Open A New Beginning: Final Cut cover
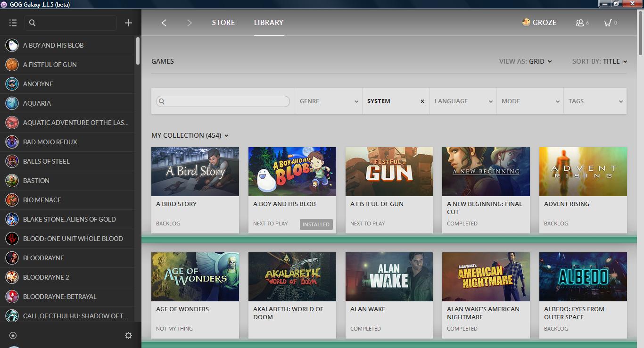Viewport: 644px width, 348px height. point(486,172)
